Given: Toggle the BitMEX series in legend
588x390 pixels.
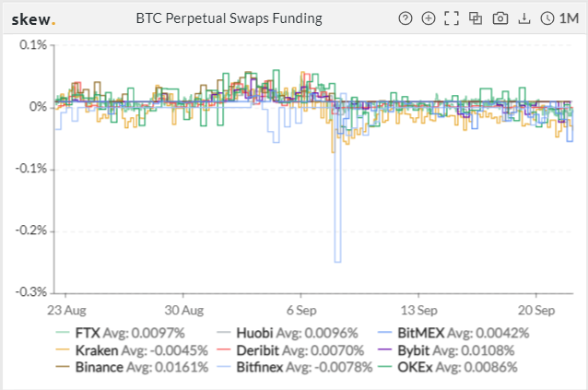Looking at the screenshot, I should [x=453, y=333].
